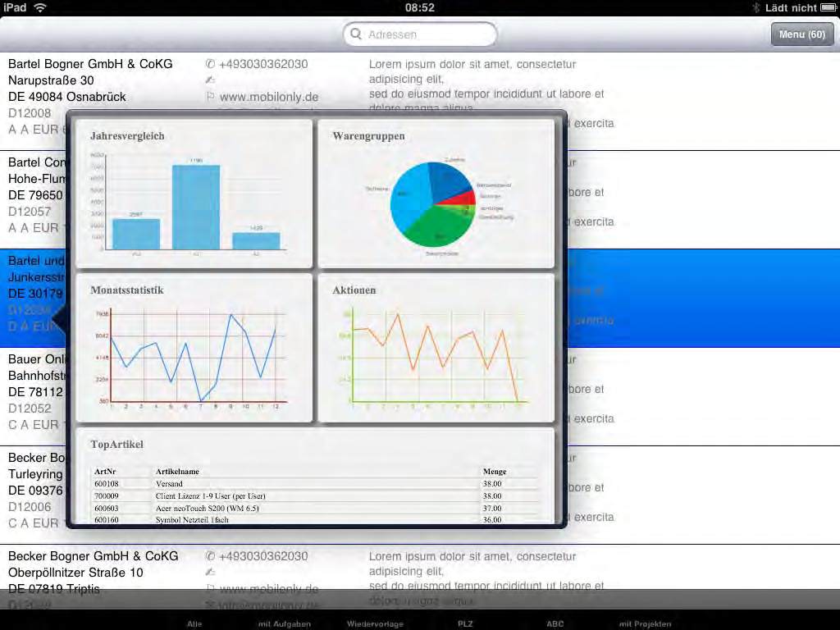Tap phone icon beside +493030362030 in first row
The height and width of the screenshot is (630, 840).
click(x=210, y=64)
